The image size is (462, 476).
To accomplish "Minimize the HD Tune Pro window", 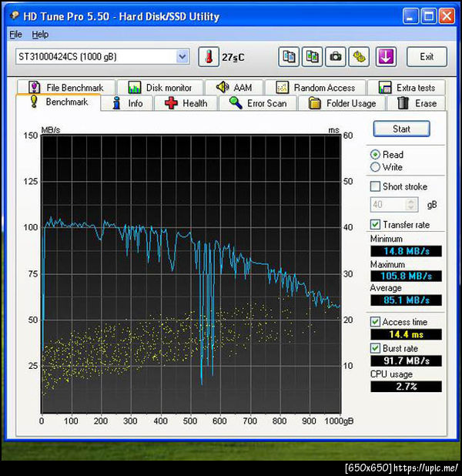I will point(410,15).
